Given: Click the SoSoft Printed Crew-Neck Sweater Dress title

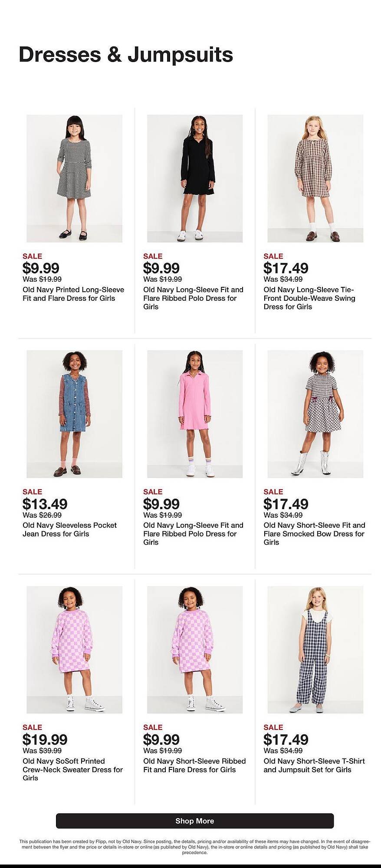Looking at the screenshot, I should point(72,769).
